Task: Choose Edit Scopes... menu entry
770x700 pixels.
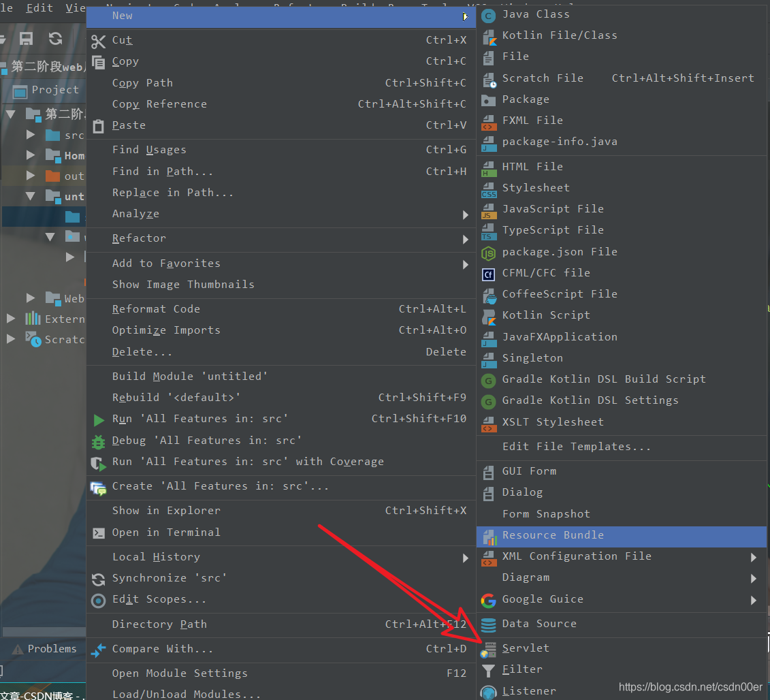Action: click(281, 599)
